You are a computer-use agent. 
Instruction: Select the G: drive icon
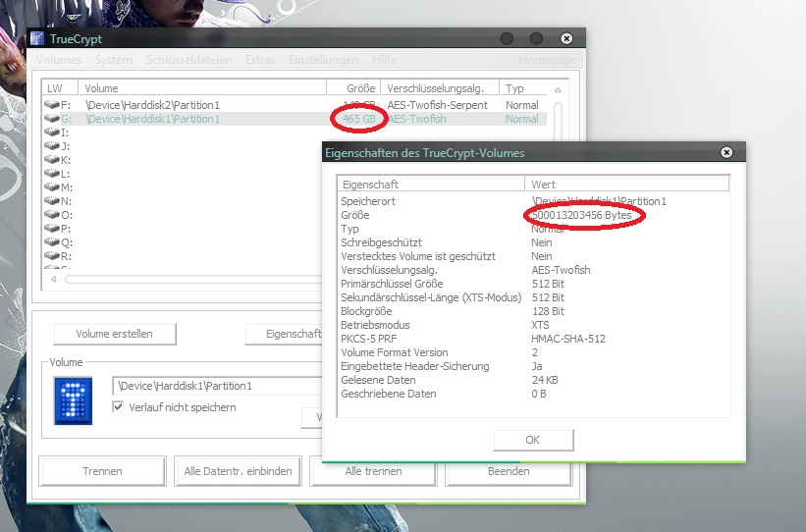pyautogui.click(x=52, y=118)
